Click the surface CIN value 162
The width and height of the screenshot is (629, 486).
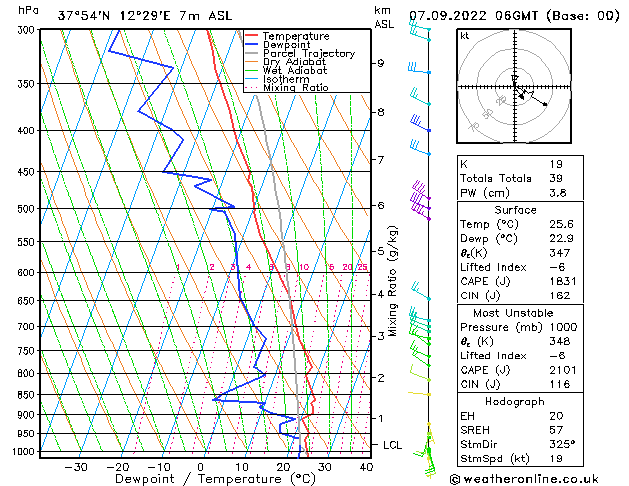coord(560,296)
